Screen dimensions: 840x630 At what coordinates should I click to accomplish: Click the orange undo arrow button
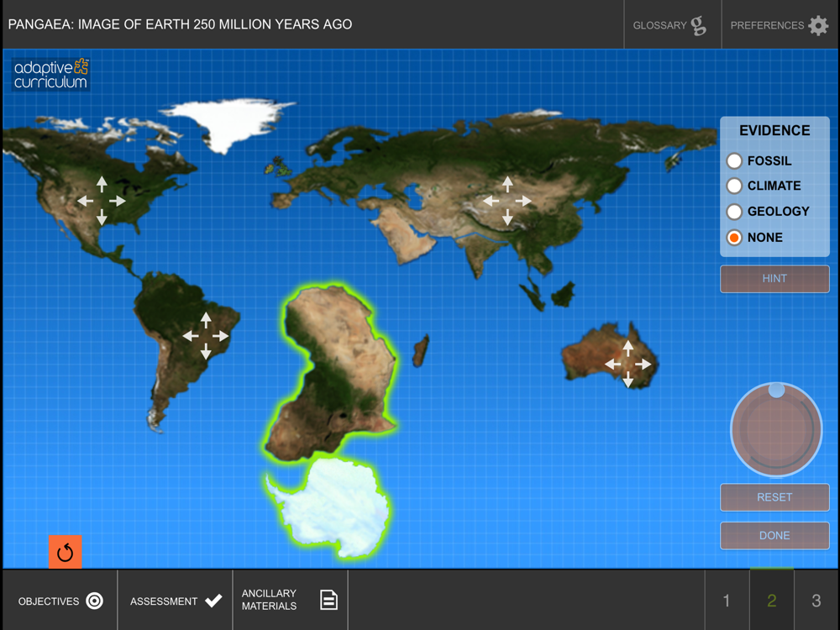coord(65,552)
